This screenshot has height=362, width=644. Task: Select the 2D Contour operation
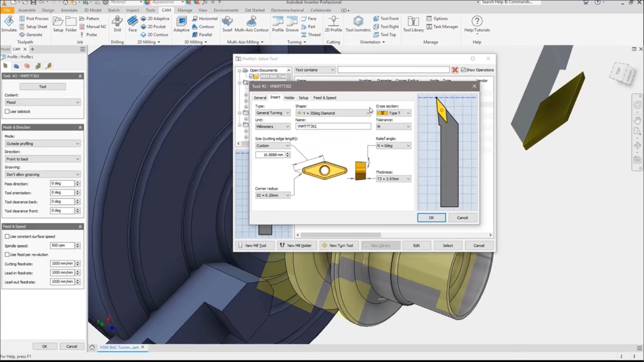point(155,34)
